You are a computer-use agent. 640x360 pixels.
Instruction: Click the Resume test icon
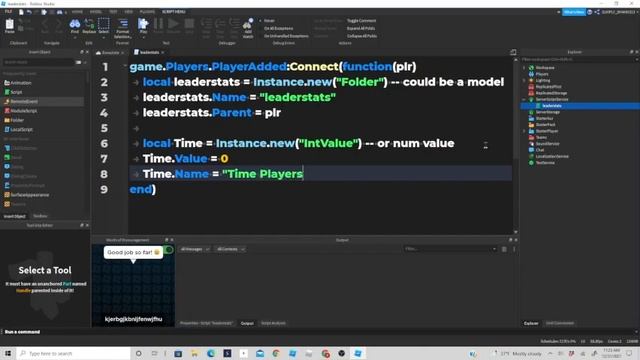[173, 24]
